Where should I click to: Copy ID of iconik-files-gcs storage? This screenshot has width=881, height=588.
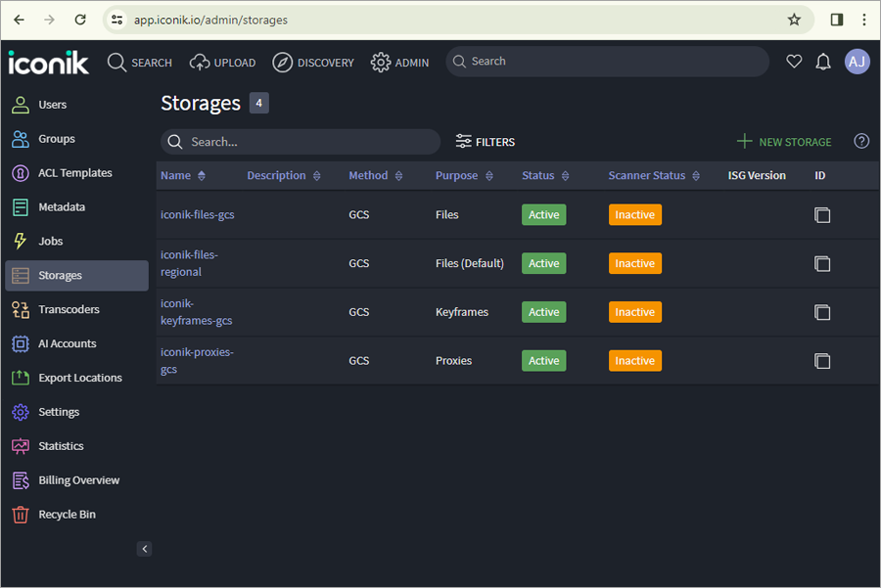point(822,215)
